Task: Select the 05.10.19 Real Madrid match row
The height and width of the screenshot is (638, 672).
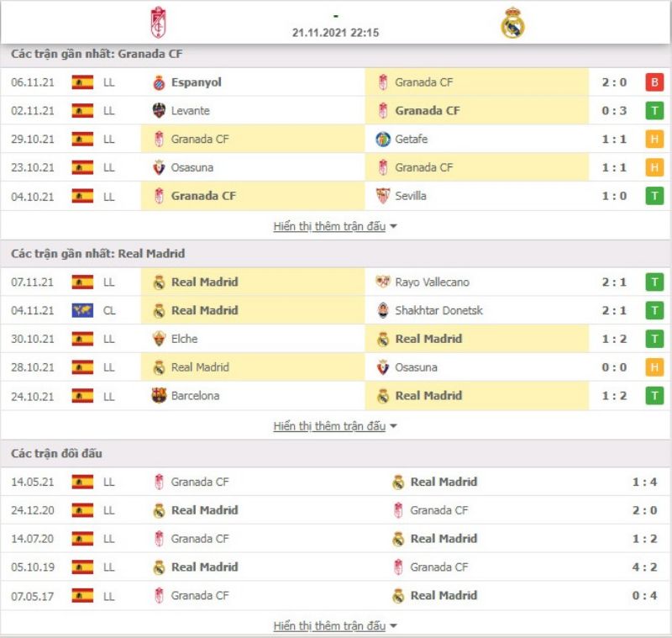Action: pyautogui.click(x=336, y=567)
